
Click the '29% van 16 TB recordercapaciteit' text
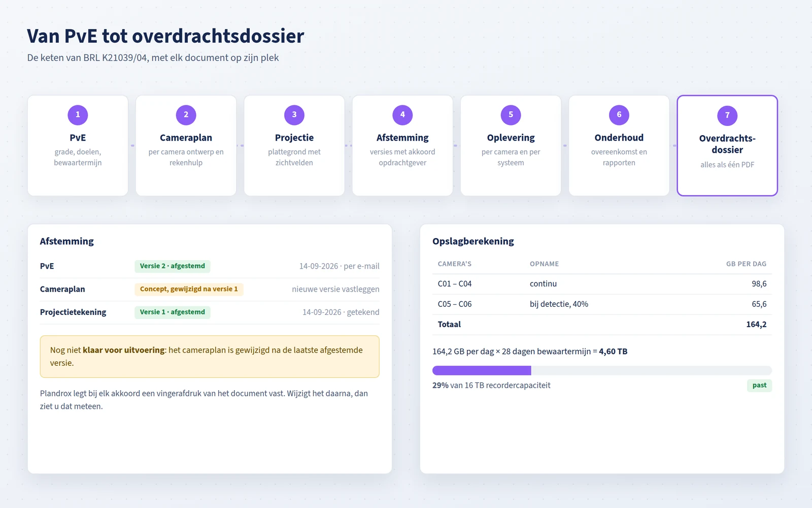491,386
